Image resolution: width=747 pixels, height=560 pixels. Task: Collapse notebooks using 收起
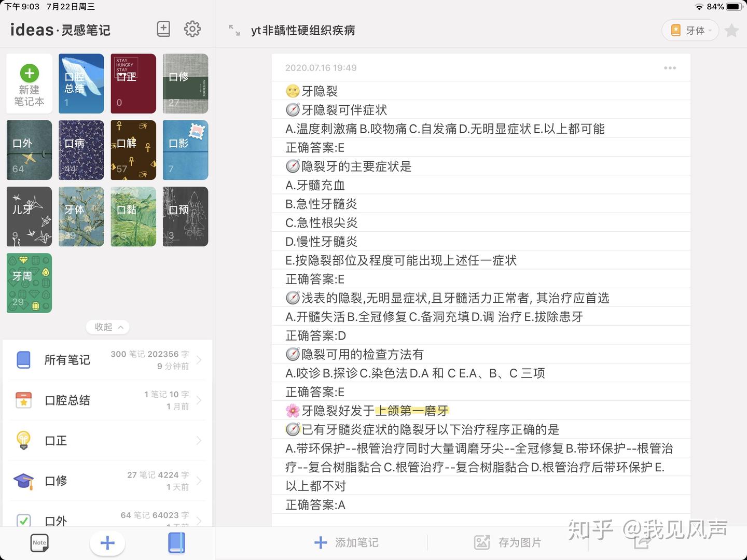click(107, 327)
